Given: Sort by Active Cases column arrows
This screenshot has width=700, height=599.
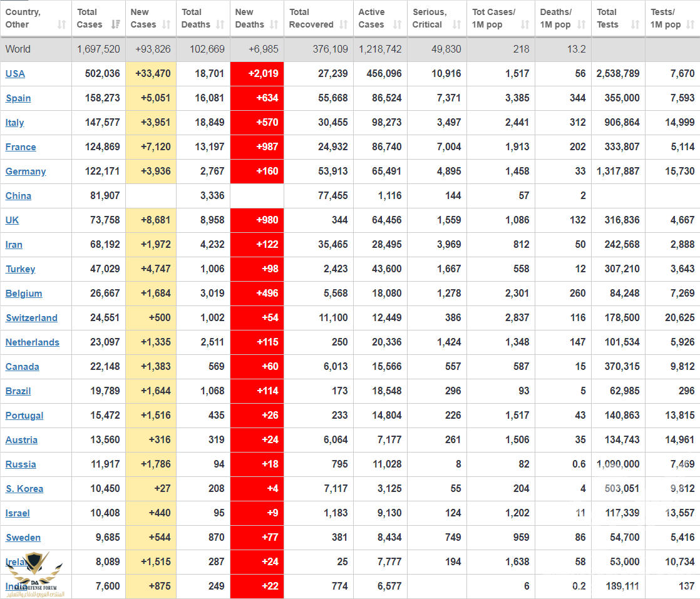Looking at the screenshot, I should coord(398,24).
